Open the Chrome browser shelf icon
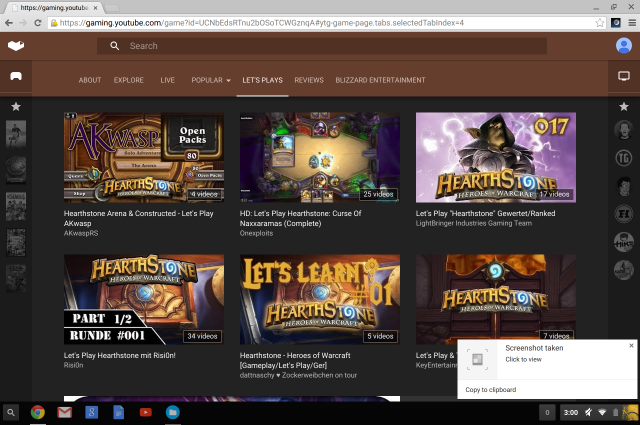The height and width of the screenshot is (425, 640). click(x=38, y=412)
